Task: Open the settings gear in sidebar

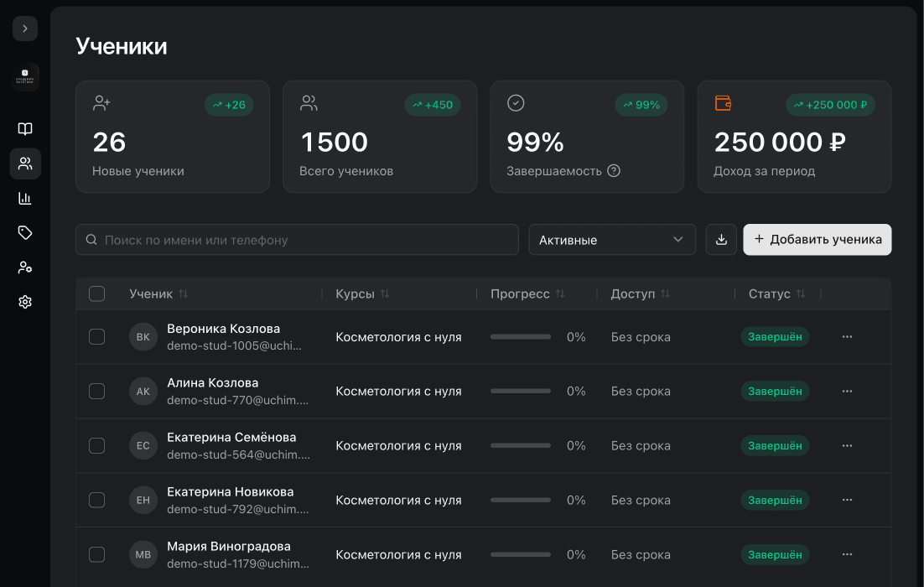Action: (25, 303)
